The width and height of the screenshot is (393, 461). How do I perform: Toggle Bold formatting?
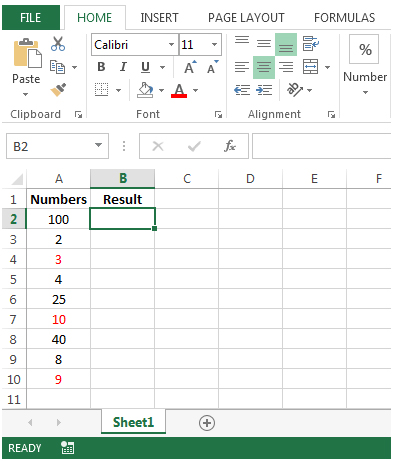pyautogui.click(x=101, y=67)
